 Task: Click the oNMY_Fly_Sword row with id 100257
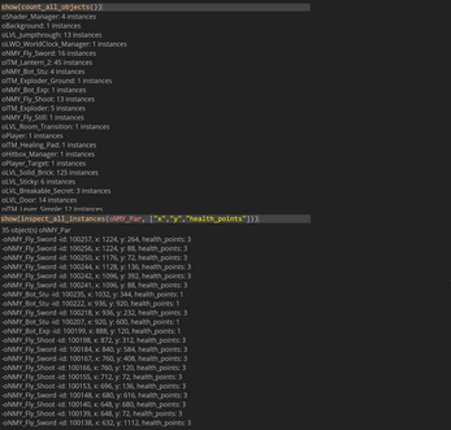96,239
